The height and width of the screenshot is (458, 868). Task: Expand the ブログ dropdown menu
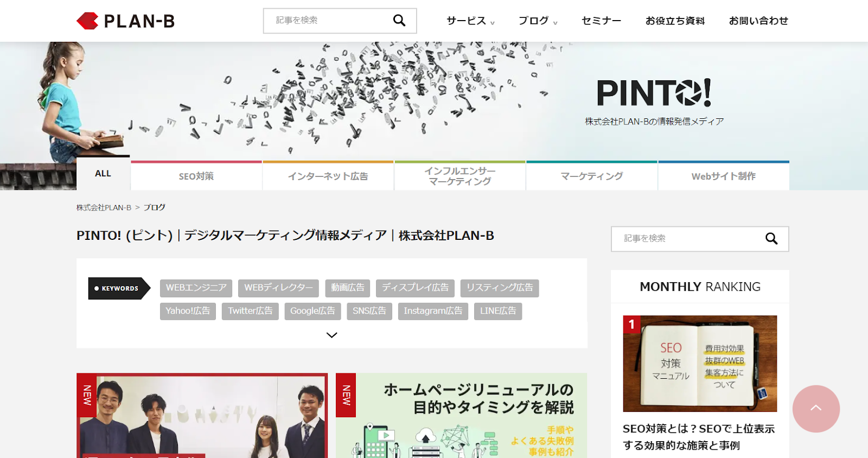pos(538,21)
